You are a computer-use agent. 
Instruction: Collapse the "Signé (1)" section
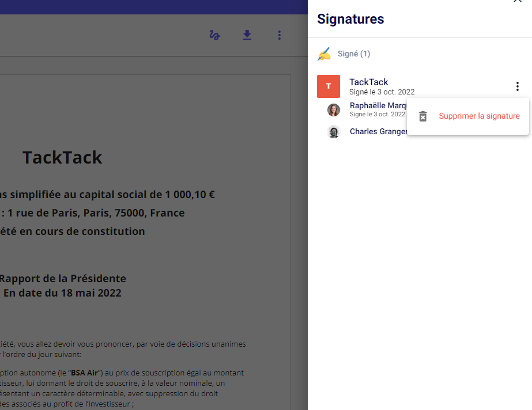click(x=354, y=54)
